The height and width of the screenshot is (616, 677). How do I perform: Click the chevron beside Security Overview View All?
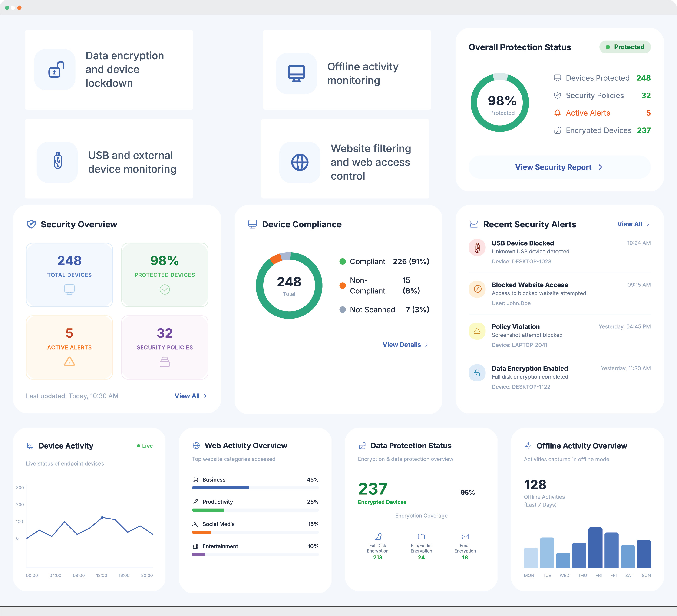pos(205,396)
